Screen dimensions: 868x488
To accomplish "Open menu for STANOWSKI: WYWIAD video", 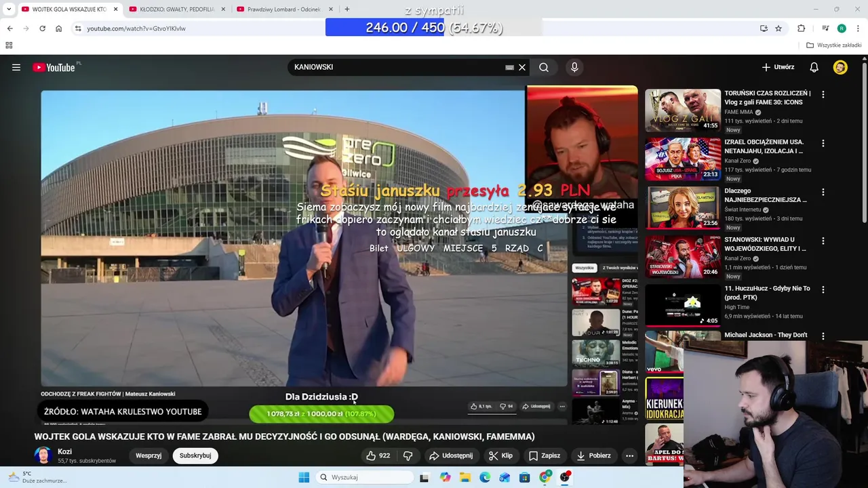I will [x=823, y=241].
